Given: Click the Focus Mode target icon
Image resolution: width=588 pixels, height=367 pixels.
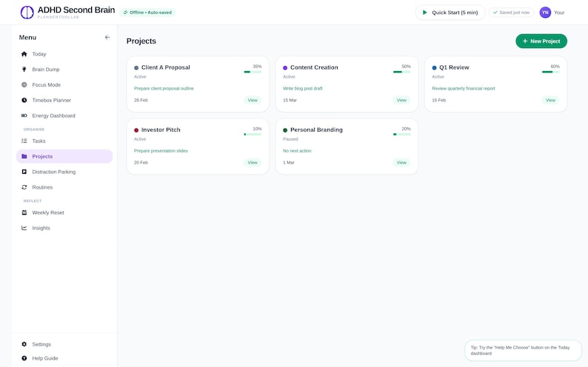Looking at the screenshot, I should point(24,84).
